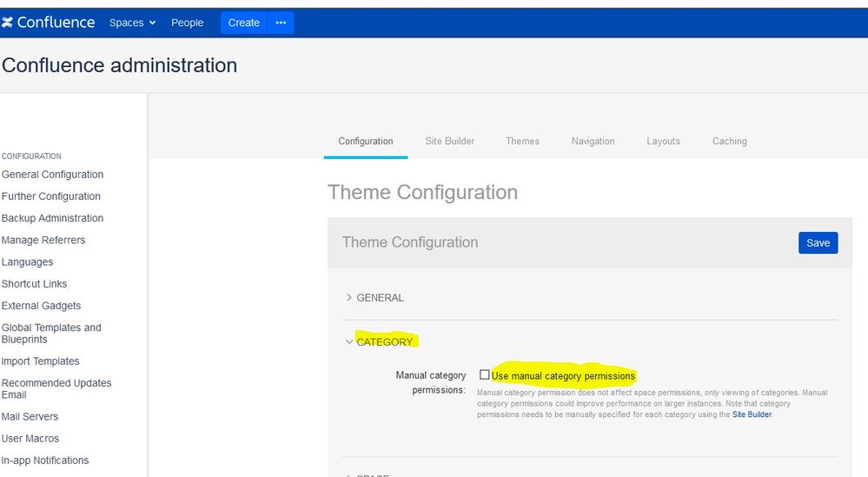Switch to the Themes tab
Viewport: 868px width, 477px height.
point(522,141)
